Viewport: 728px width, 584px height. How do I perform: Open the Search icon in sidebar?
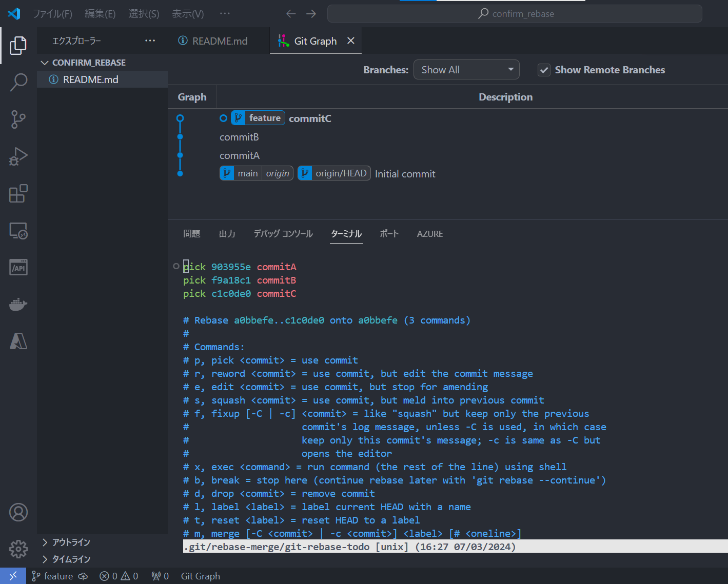pyautogui.click(x=18, y=82)
